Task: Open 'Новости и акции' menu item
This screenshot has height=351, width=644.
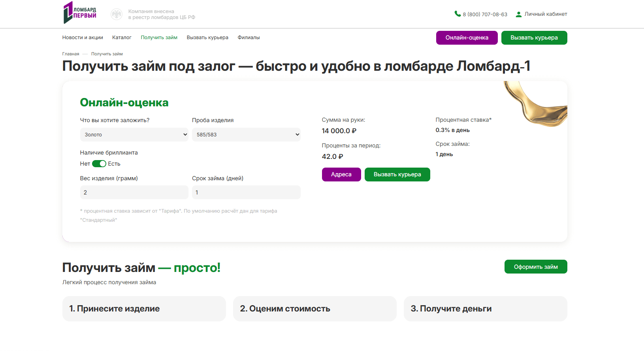Action: coord(83,38)
